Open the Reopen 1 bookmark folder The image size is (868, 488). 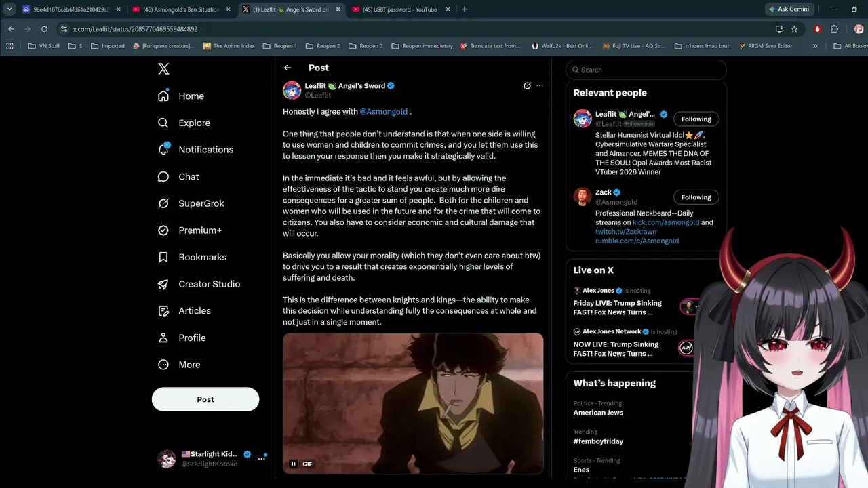pos(279,46)
